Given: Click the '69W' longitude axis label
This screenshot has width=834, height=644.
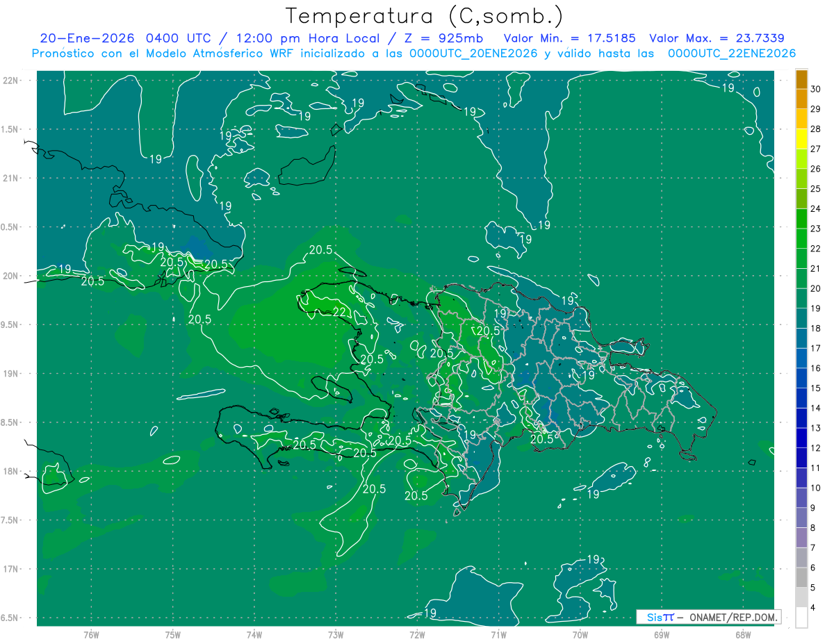Looking at the screenshot, I should (x=662, y=634).
